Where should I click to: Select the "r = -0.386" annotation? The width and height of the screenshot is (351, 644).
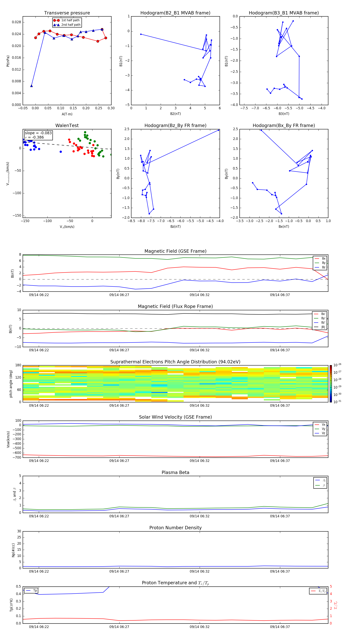click(x=35, y=138)
